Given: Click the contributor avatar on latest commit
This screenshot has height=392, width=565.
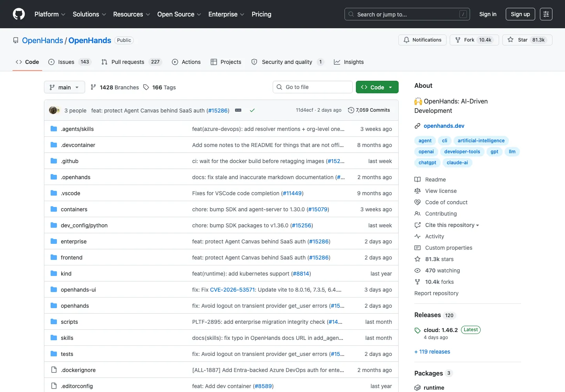Looking at the screenshot, I should (x=53, y=110).
